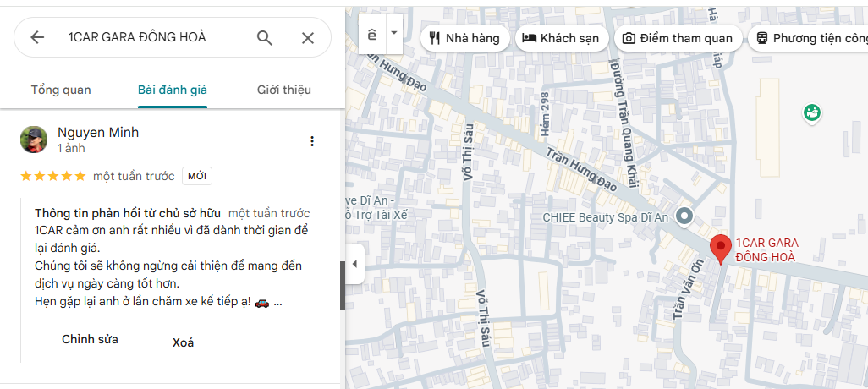
Task: Switch to the Tổng quan tab
Action: [x=61, y=90]
